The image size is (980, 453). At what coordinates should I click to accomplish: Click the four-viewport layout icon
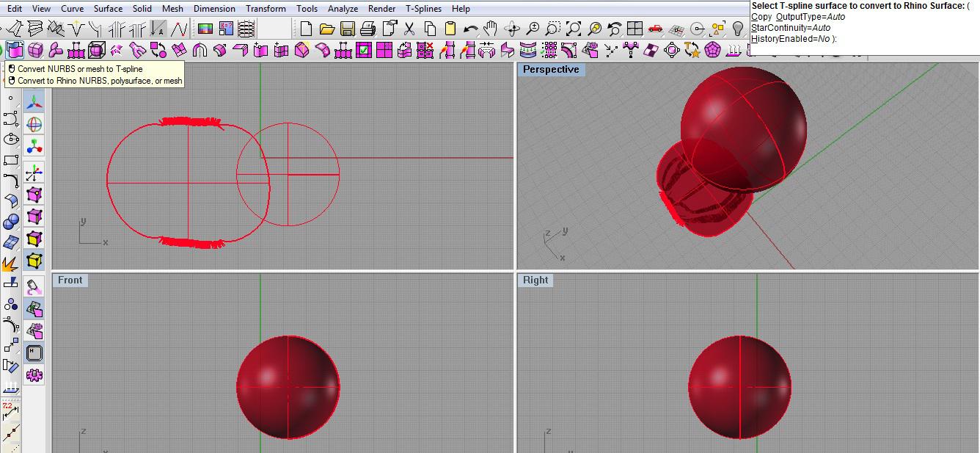[635, 29]
